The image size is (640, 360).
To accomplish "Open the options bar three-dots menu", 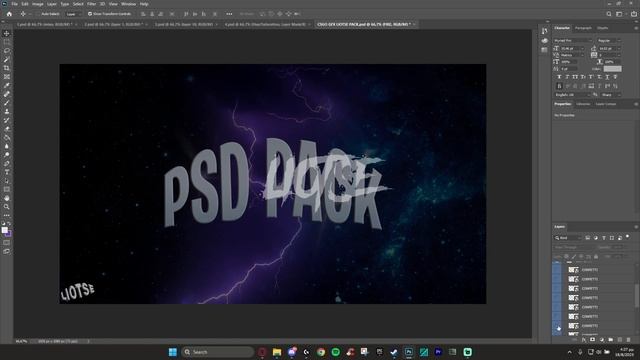I will pyautogui.click(x=229, y=14).
